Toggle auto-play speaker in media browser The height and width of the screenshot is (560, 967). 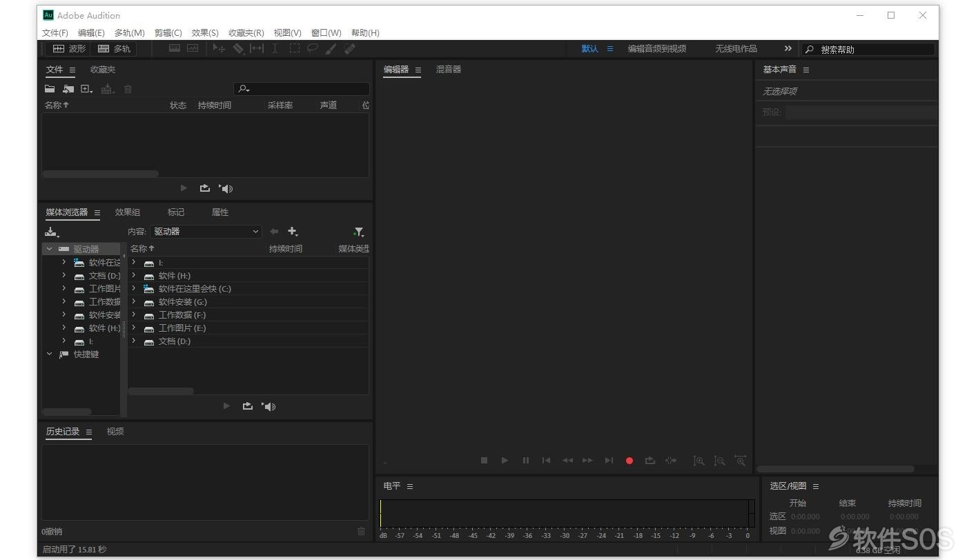coord(268,406)
